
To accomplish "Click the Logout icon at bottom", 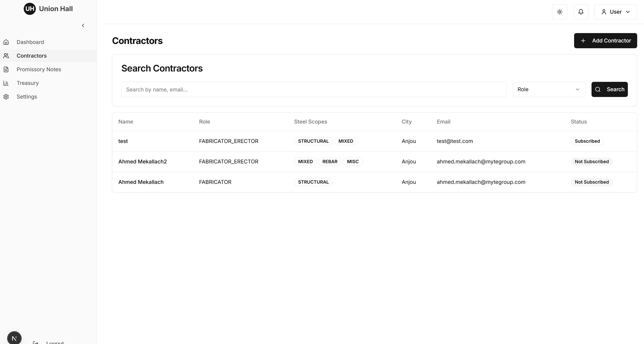I will pos(36,342).
